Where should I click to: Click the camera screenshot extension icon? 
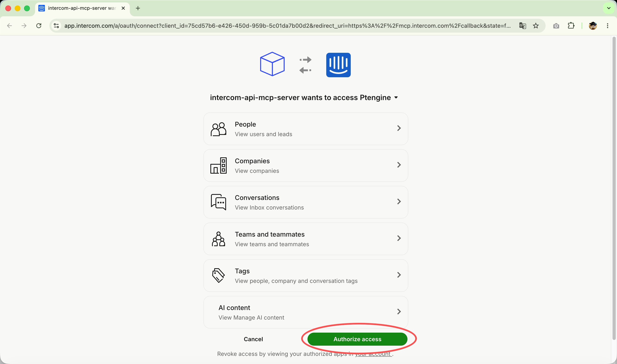(556, 26)
